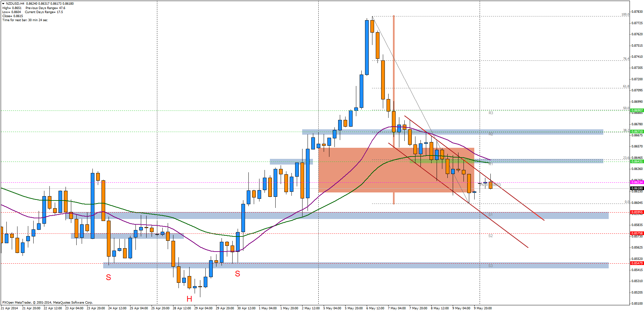Screen dimensions: 644x311
Task: Click the magenta 0.86234 price tag
Action: tap(637, 182)
